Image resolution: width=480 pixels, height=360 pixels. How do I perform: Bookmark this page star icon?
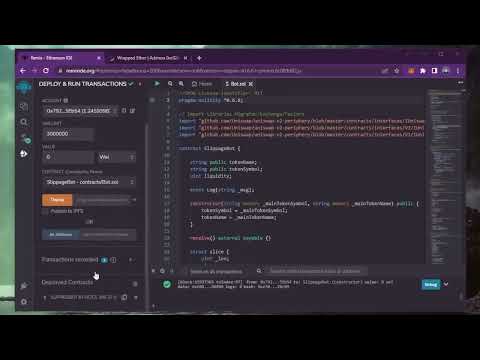point(397,71)
